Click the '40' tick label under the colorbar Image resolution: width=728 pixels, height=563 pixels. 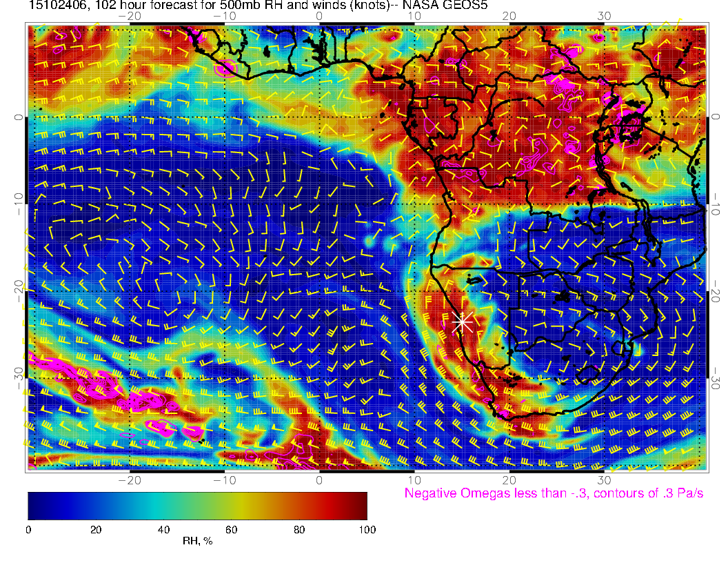pyautogui.click(x=164, y=530)
